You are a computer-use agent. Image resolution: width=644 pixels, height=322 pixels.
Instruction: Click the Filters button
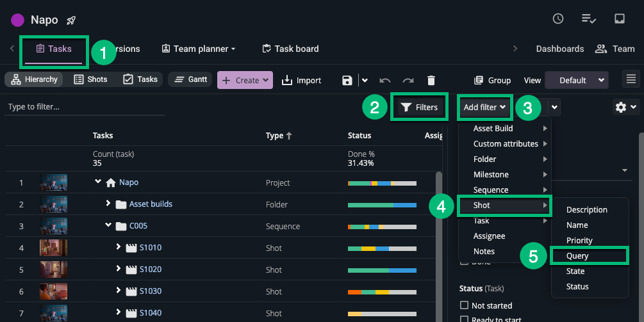coord(420,107)
